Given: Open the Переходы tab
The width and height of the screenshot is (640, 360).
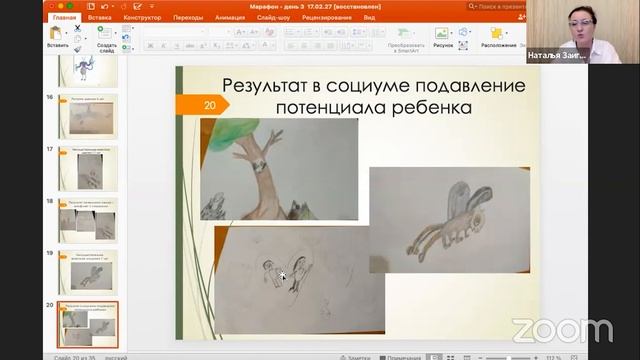Looking at the screenshot, I should click(x=188, y=18).
